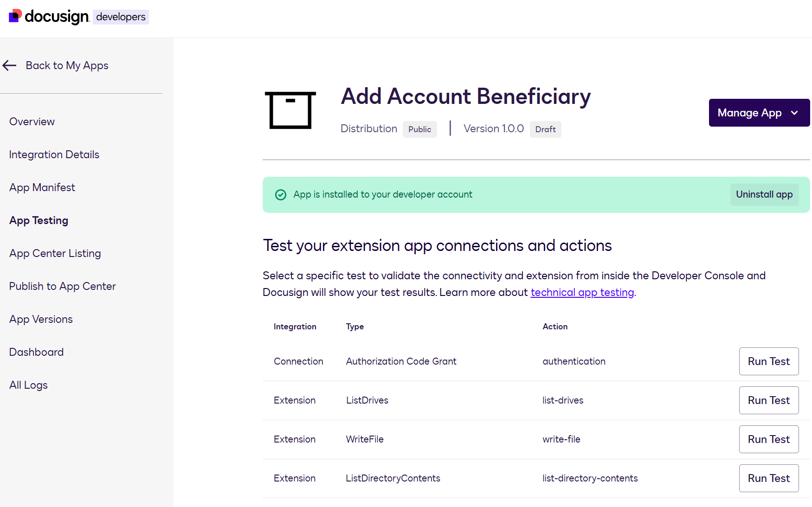Click Uninstall app button
Viewport: 812px width, 507px height.
764,194
